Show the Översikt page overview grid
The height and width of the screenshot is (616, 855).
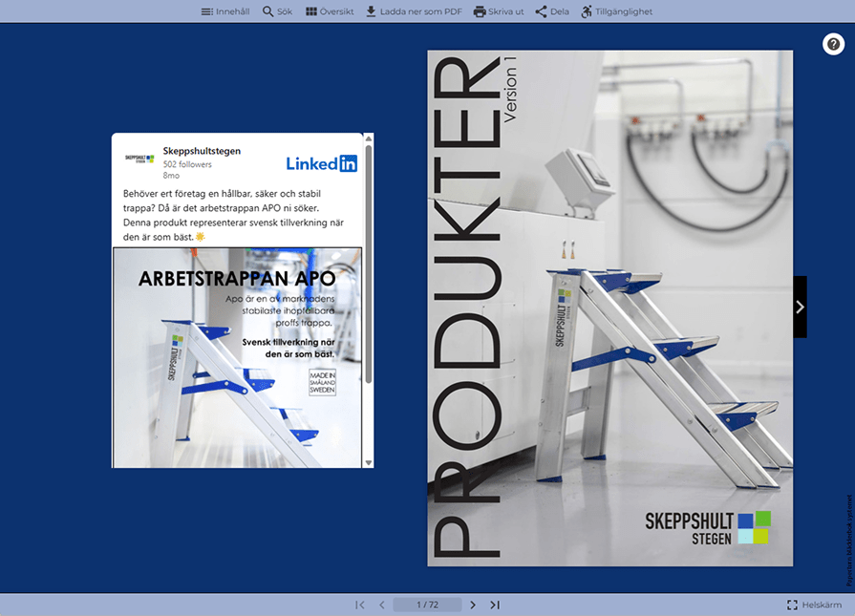coord(330,11)
